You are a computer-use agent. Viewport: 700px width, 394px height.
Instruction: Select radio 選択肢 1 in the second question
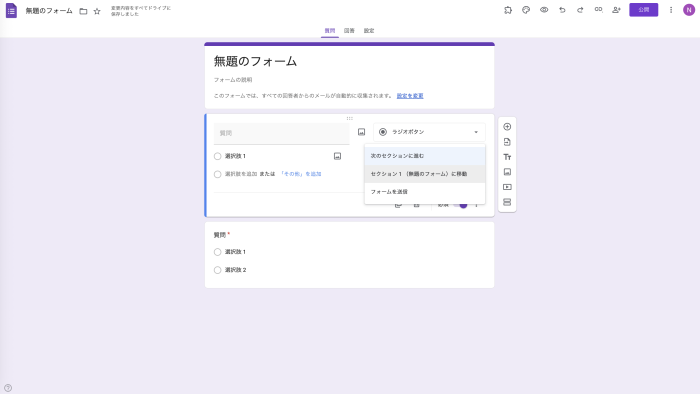[217, 252]
